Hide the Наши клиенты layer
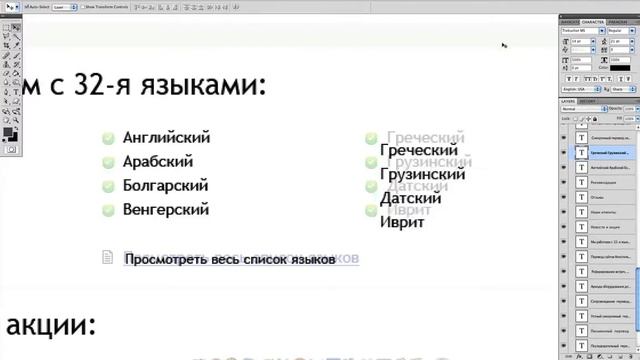640x360 pixels. (564, 212)
